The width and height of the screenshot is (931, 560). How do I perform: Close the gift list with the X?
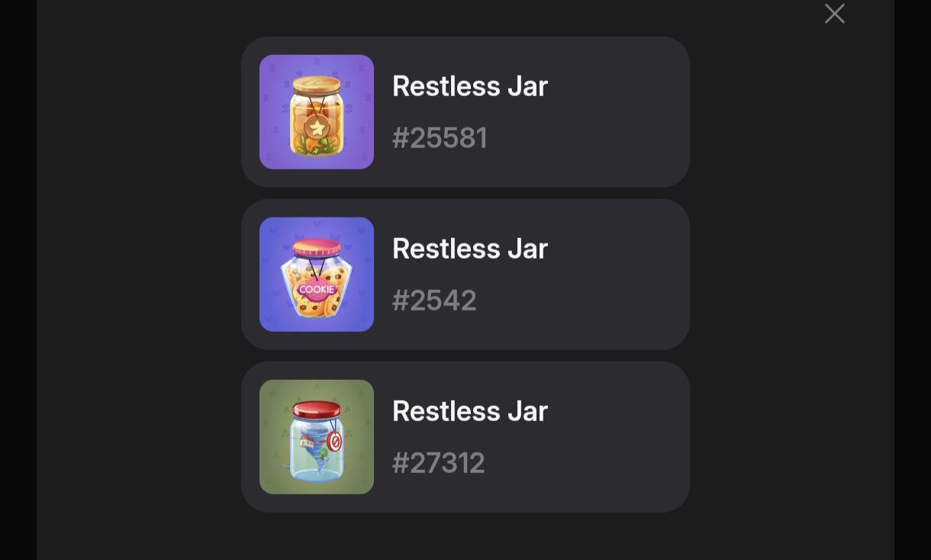(834, 14)
